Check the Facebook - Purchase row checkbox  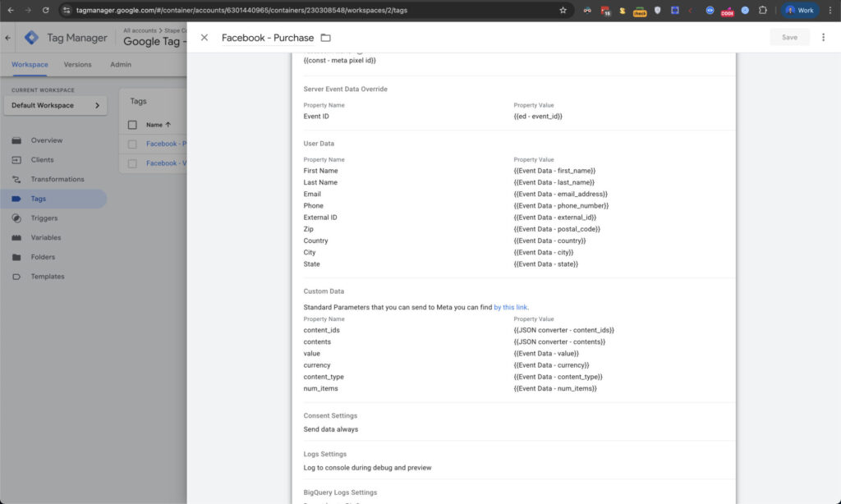[x=132, y=144]
